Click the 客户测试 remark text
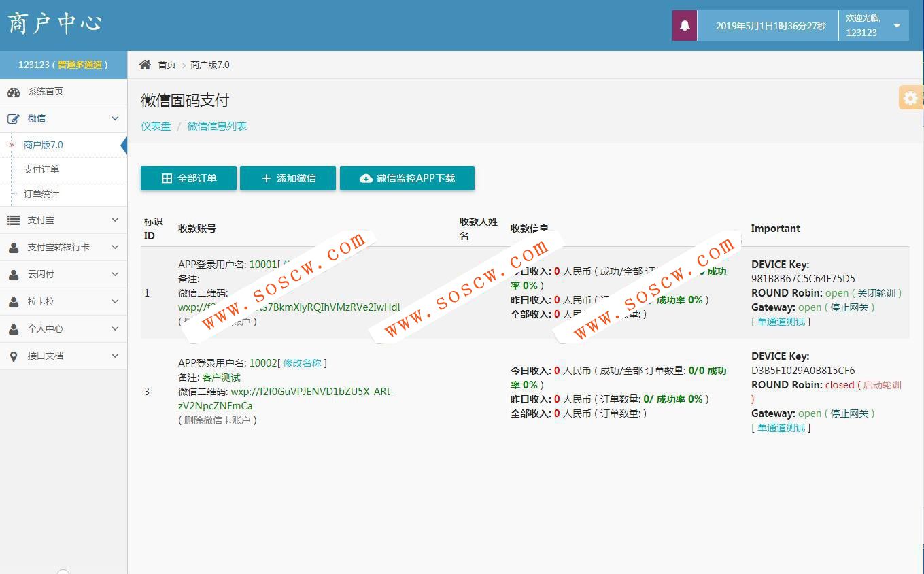This screenshot has width=924, height=574. [222, 377]
